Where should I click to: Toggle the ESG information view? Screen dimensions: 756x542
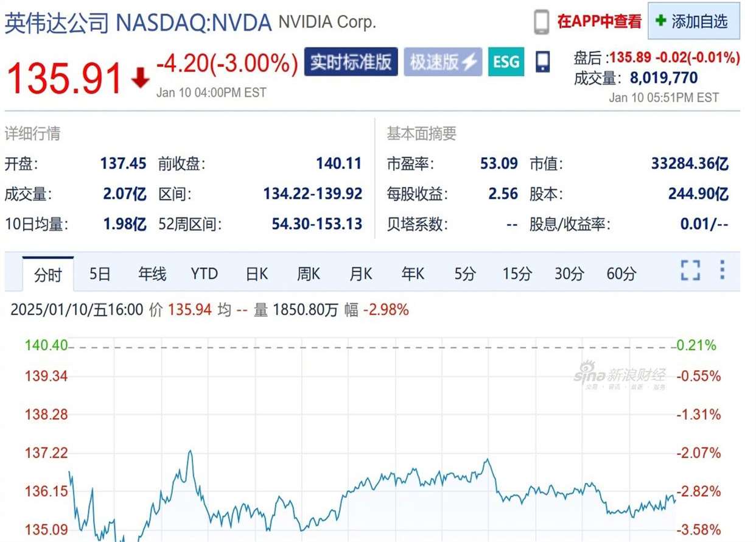point(506,61)
